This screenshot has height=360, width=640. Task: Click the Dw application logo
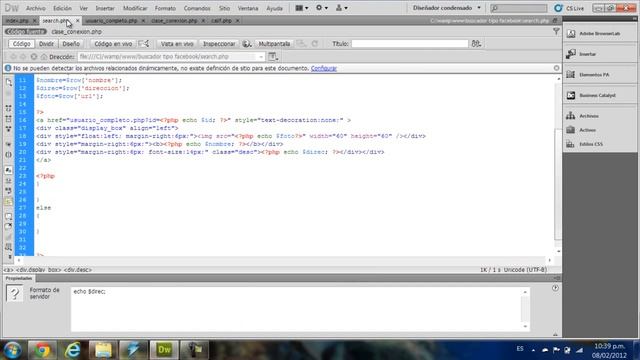click(x=11, y=8)
